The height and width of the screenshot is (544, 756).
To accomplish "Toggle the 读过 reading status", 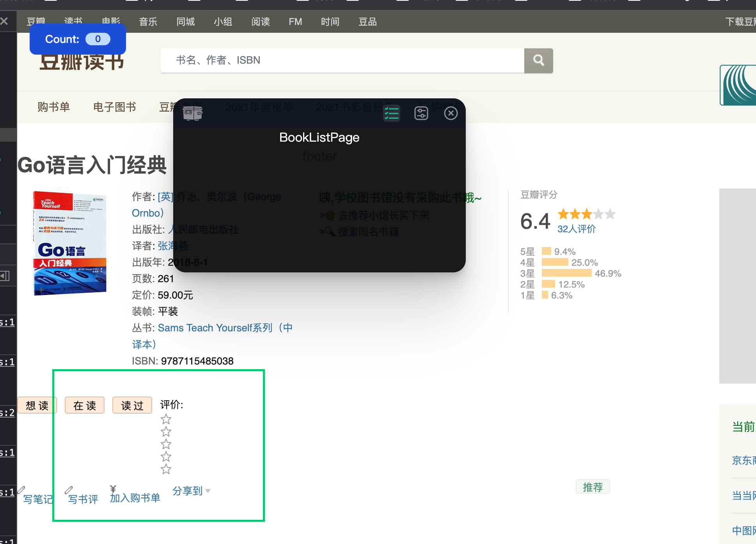I will tap(132, 405).
